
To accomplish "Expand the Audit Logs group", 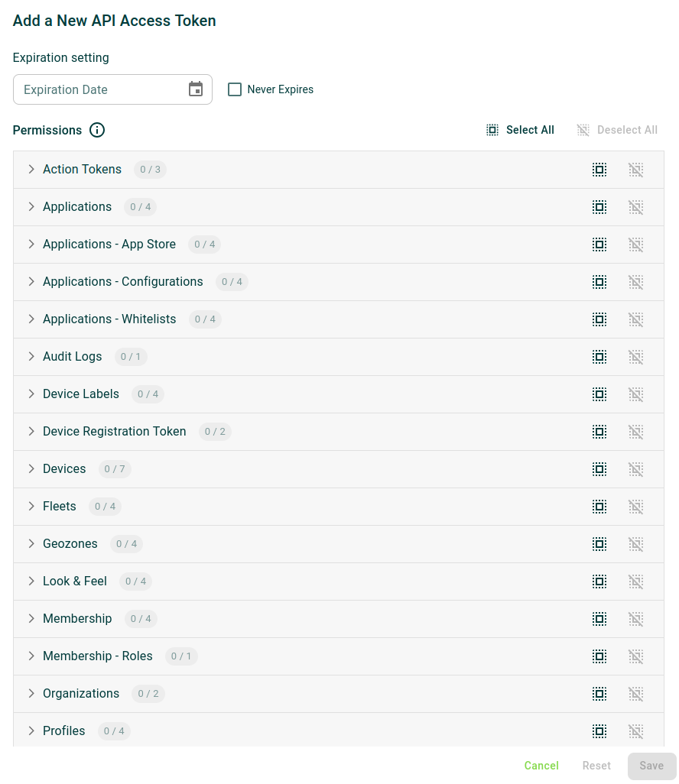I will coord(31,357).
